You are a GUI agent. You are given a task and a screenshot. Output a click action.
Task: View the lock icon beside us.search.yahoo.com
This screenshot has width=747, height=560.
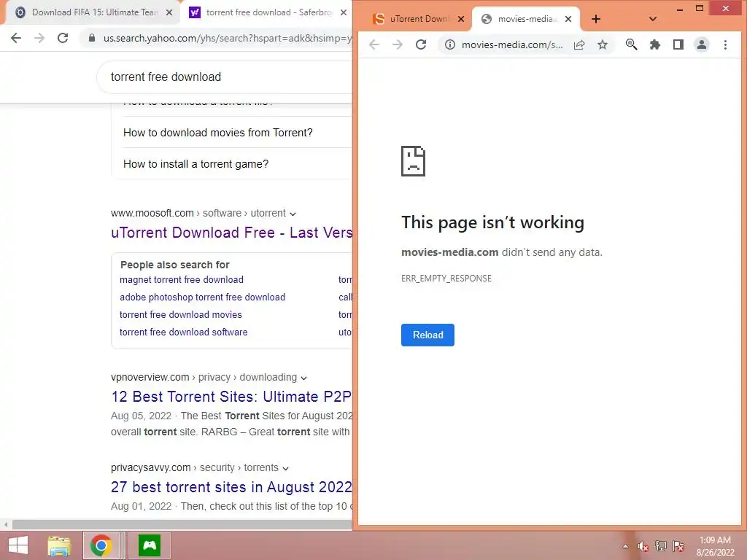click(x=92, y=38)
